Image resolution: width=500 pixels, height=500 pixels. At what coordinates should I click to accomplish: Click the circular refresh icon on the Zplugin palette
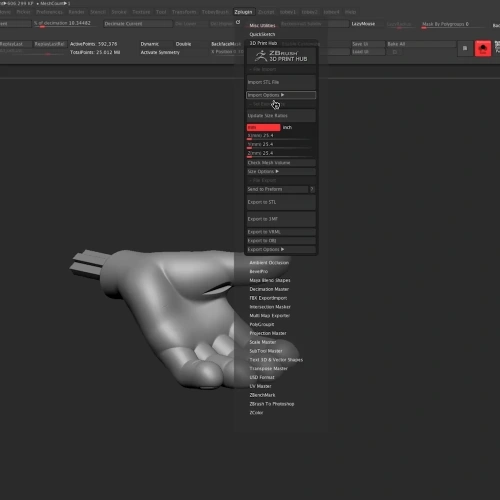(x=238, y=22)
